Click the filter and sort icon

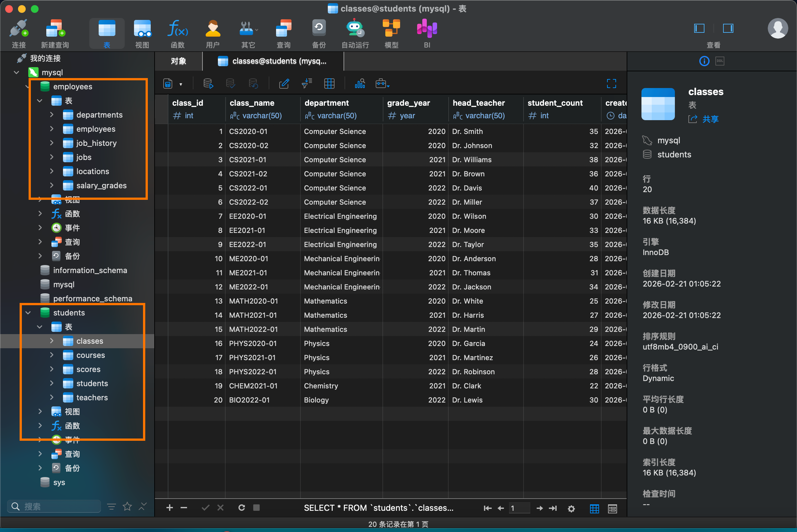point(307,84)
